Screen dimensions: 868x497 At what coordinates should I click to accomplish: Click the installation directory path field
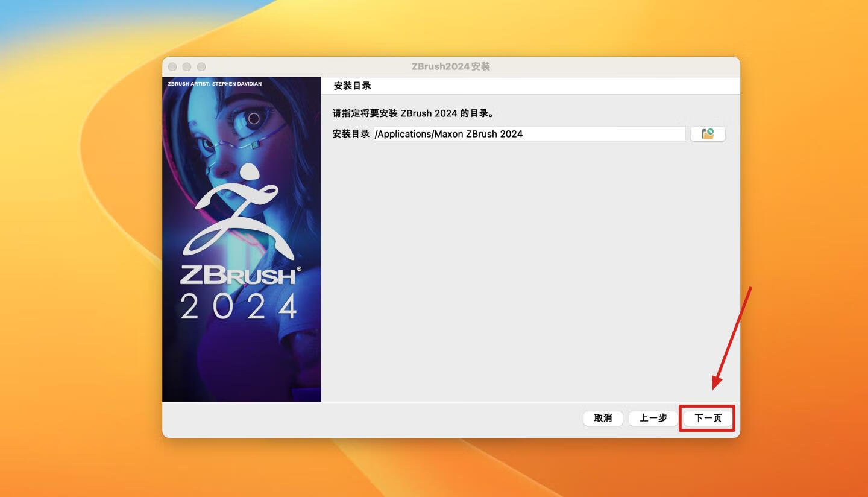coord(529,134)
